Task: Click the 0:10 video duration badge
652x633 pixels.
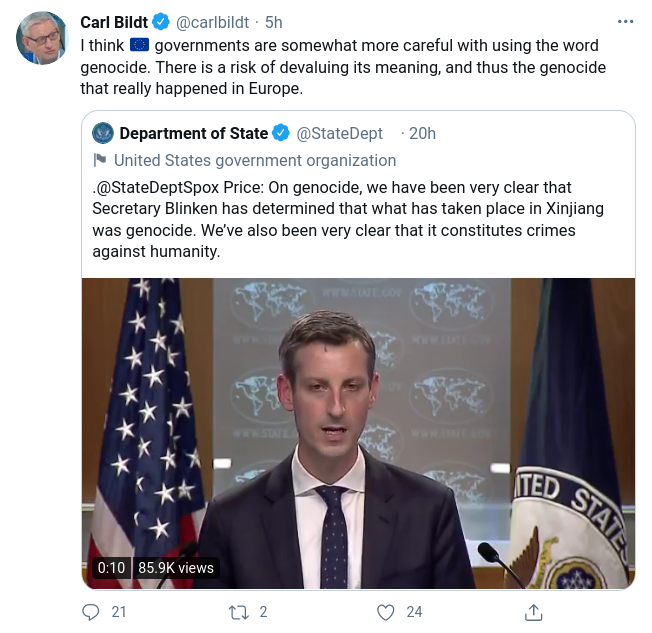Action: [x=110, y=567]
